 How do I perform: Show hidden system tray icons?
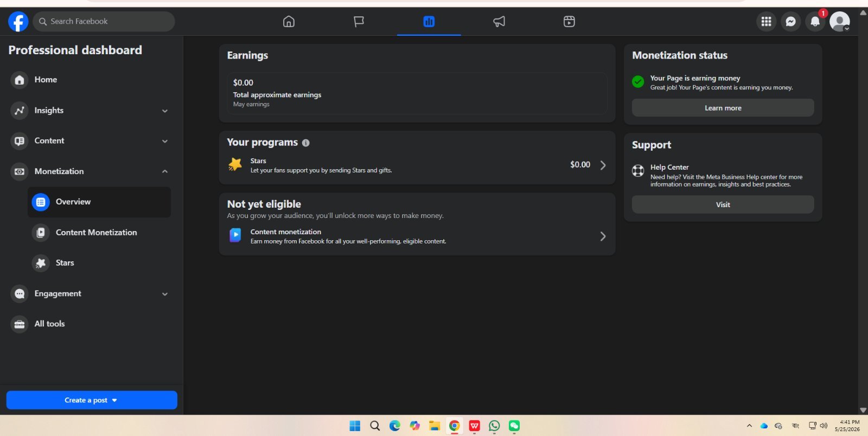point(749,426)
